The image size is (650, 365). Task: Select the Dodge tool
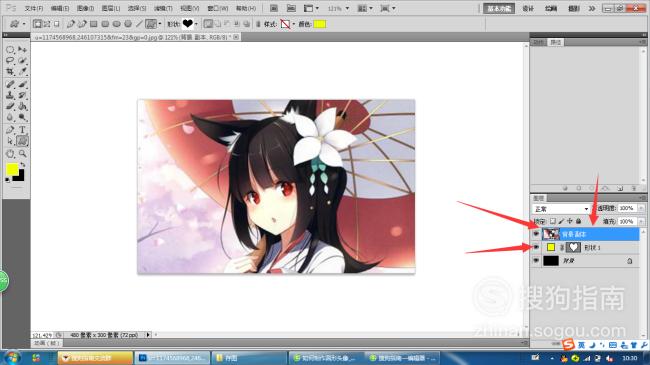(22, 117)
